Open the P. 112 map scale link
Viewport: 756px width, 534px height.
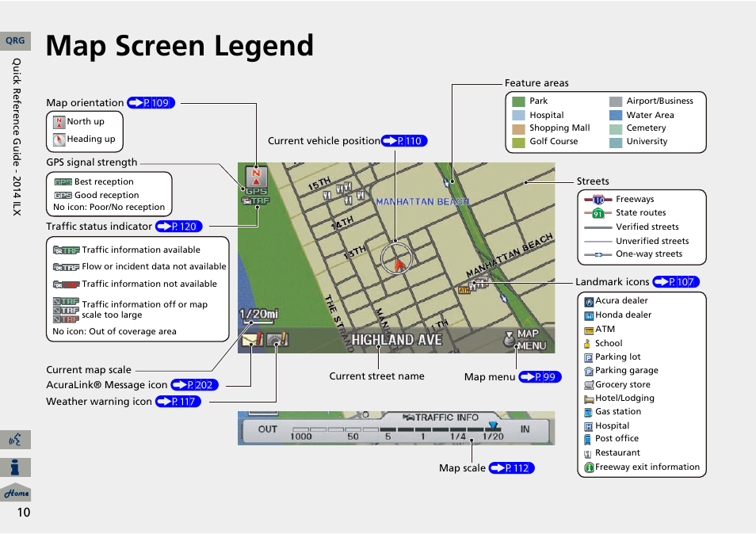pyautogui.click(x=512, y=468)
